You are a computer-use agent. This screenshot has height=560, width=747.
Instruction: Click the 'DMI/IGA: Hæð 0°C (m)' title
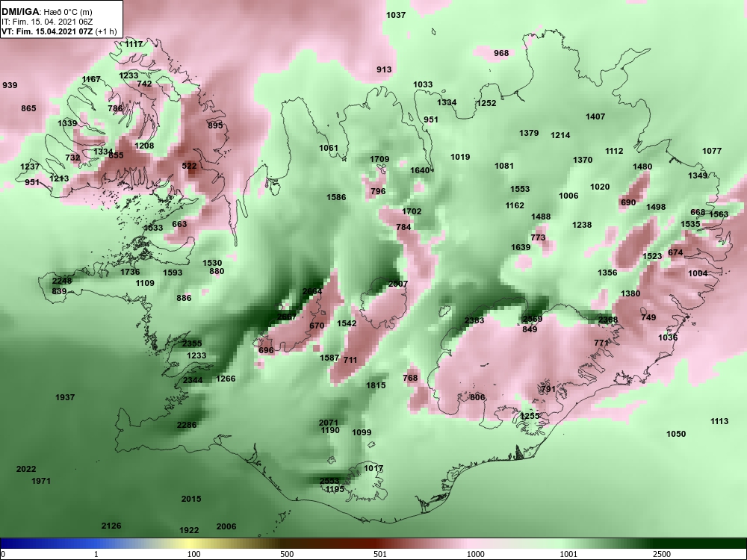[46, 12]
